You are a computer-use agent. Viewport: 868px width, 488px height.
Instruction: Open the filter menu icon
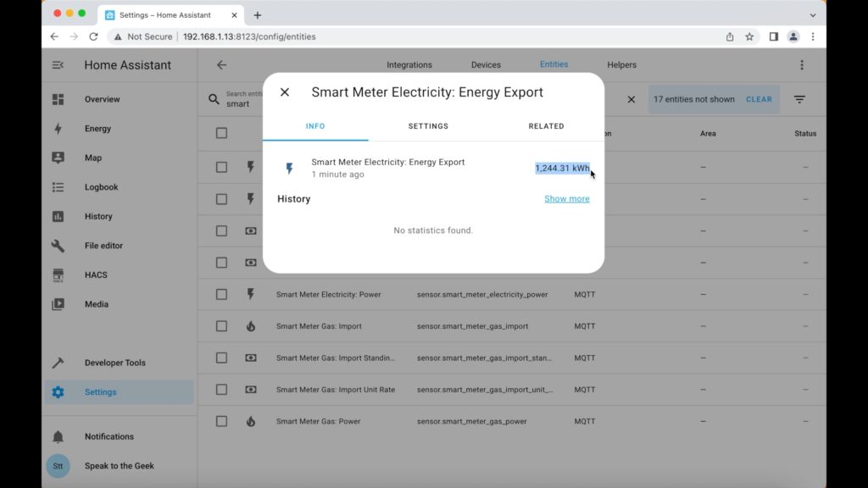800,100
